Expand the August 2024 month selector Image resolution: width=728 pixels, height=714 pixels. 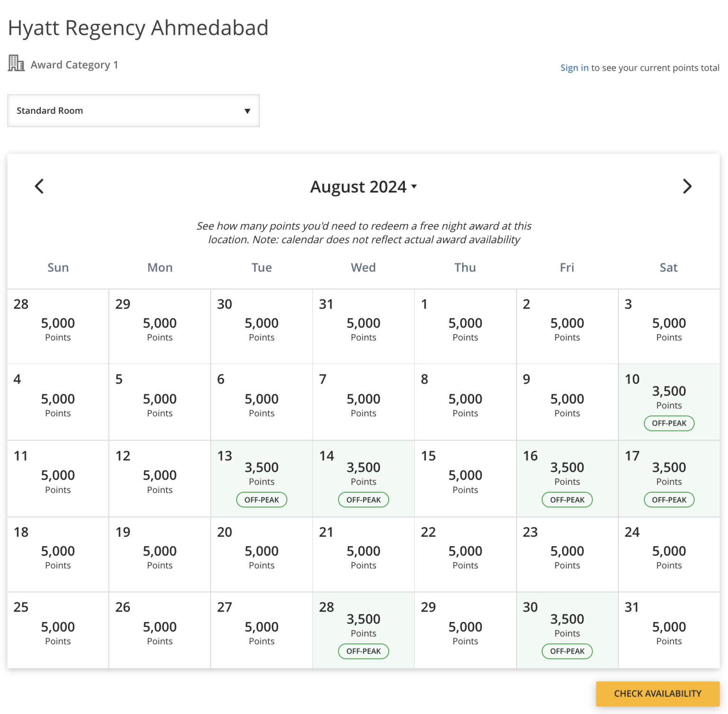click(364, 187)
